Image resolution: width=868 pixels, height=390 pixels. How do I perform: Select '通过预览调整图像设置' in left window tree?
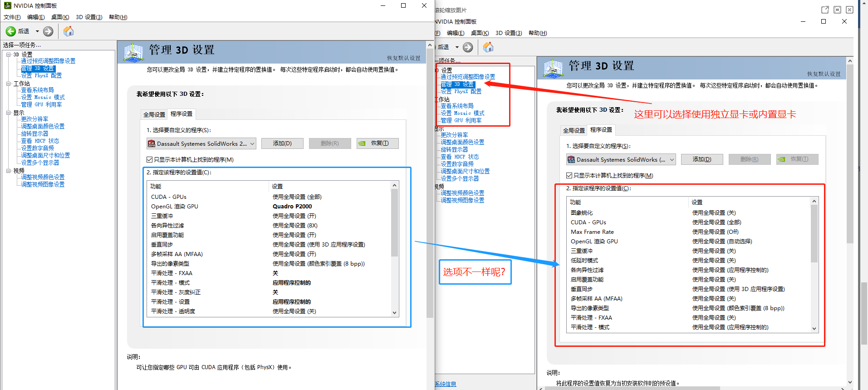pyautogui.click(x=48, y=61)
